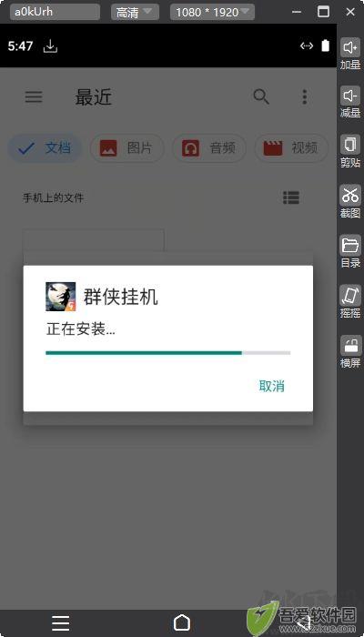364x637 pixels.
Task: Click the 手机上的文件 section label
Action: point(53,198)
